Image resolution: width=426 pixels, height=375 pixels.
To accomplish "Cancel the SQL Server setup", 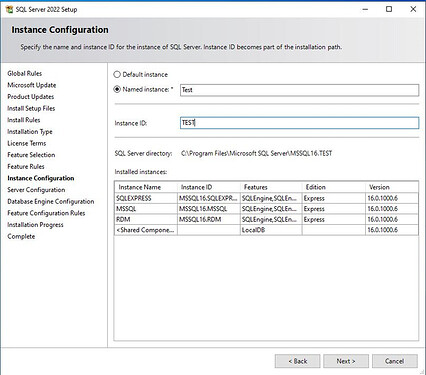I will pos(395,361).
